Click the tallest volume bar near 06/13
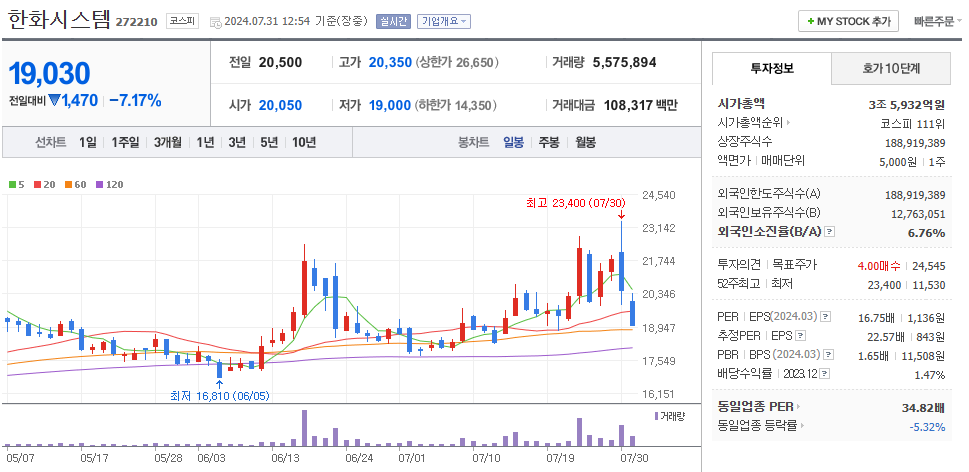This screenshot has height=472, width=969. point(304,428)
